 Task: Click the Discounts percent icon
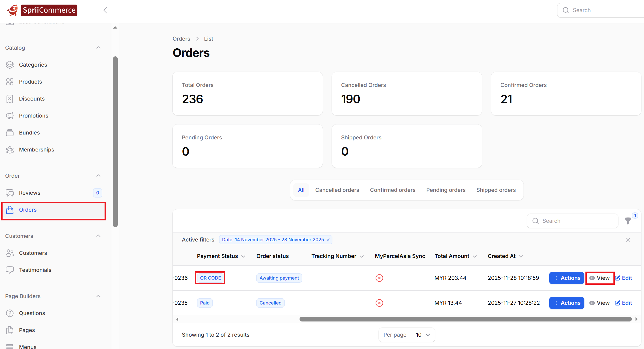click(10, 99)
